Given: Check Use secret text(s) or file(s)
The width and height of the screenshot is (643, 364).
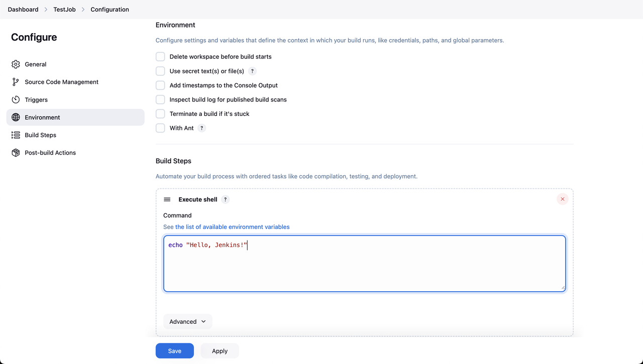Looking at the screenshot, I should 160,71.
